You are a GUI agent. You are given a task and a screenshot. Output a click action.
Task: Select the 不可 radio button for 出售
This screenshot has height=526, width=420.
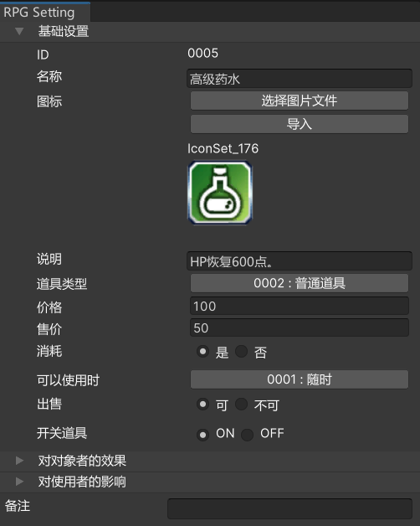click(241, 405)
